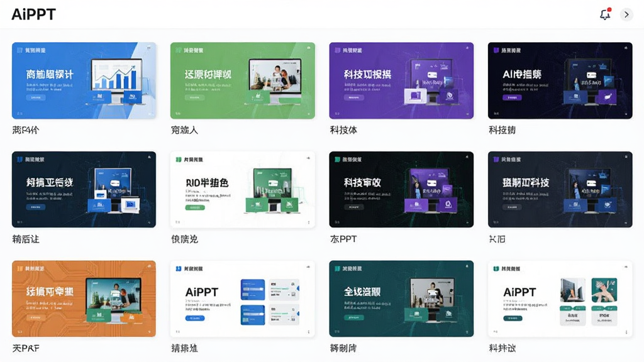
Task: Select the white AiPPT template with blue cards
Action: point(243,299)
